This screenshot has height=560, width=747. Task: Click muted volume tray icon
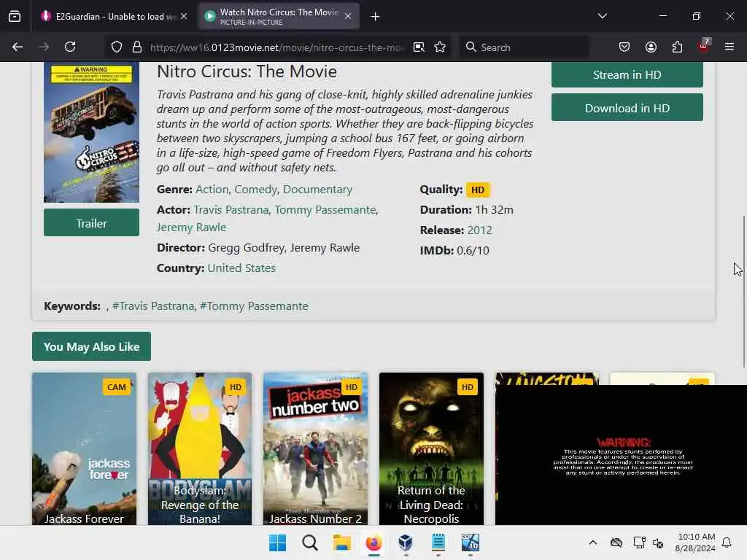[x=659, y=542]
